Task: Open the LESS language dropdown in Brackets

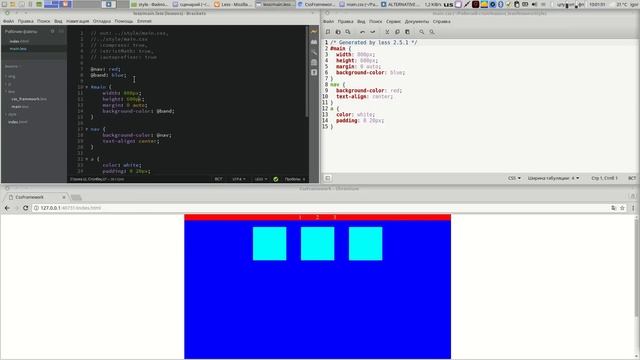Action: point(261,179)
